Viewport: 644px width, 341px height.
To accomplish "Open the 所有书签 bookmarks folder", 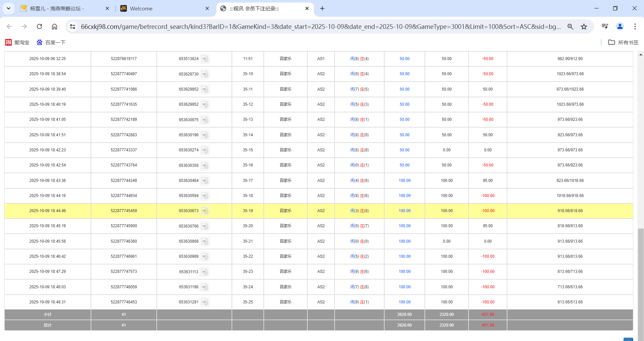I will 623,42.
